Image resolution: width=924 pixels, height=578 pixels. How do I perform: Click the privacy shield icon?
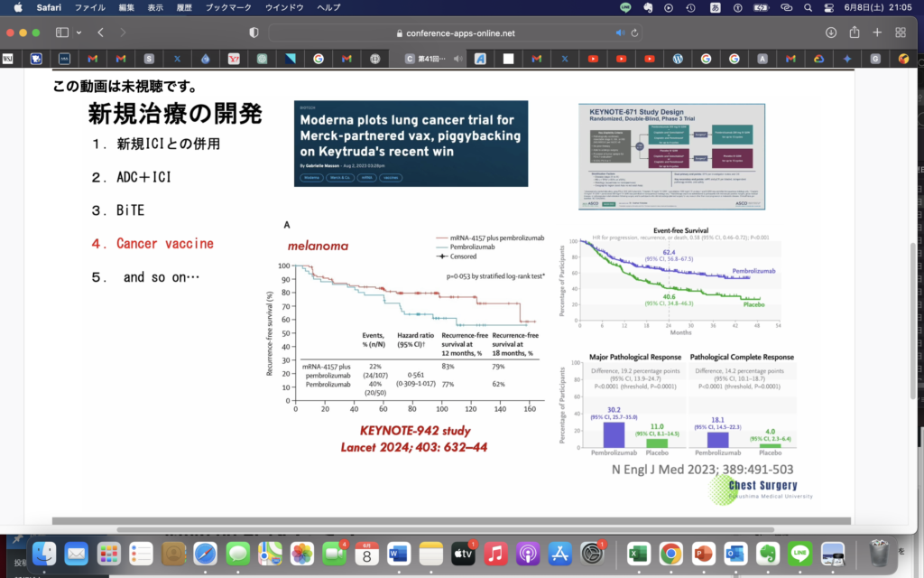pyautogui.click(x=254, y=33)
